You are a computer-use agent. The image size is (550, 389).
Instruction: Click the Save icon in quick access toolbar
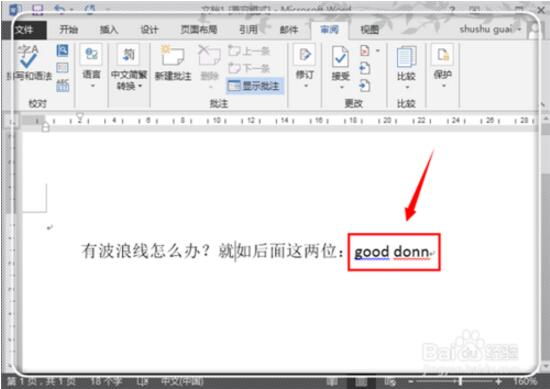(38, 9)
